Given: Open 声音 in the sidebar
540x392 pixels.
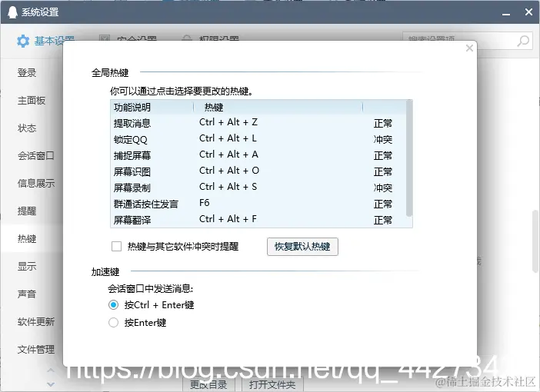Looking at the screenshot, I should point(27,294).
